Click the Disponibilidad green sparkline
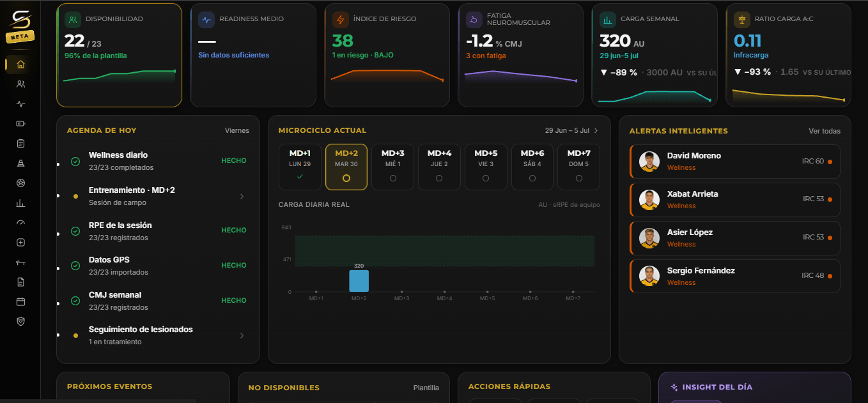Screen dimensions: 868x403 tap(120, 75)
